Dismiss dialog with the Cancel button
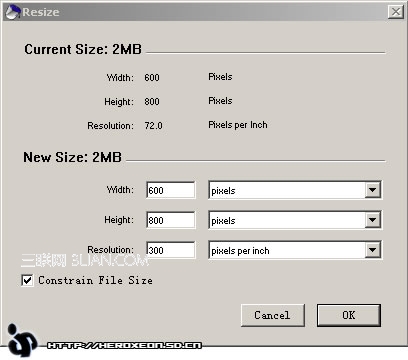Image resolution: width=408 pixels, height=360 pixels. (272, 315)
